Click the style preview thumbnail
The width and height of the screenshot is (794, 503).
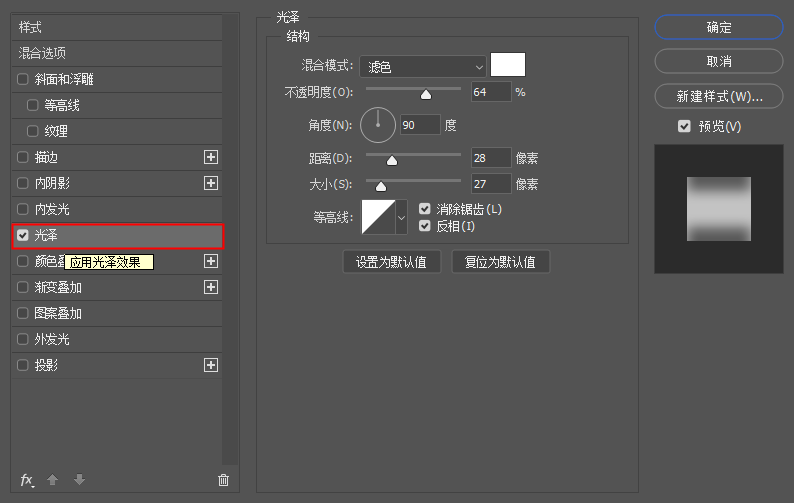point(719,209)
